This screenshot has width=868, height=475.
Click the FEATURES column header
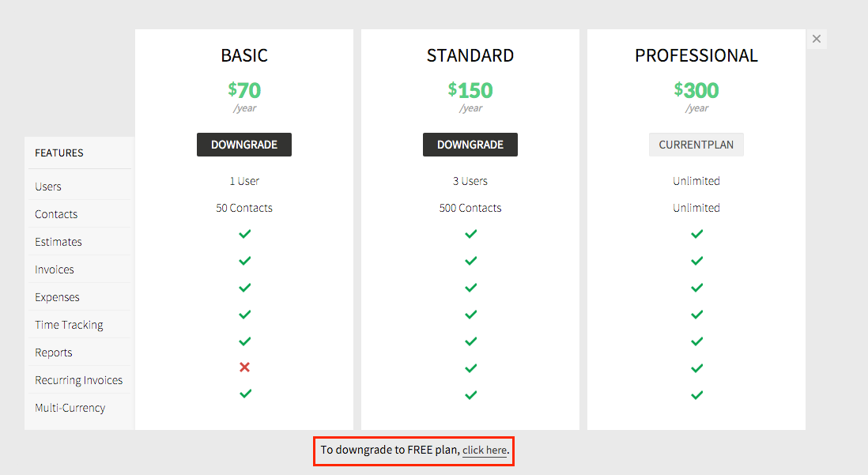click(x=59, y=153)
